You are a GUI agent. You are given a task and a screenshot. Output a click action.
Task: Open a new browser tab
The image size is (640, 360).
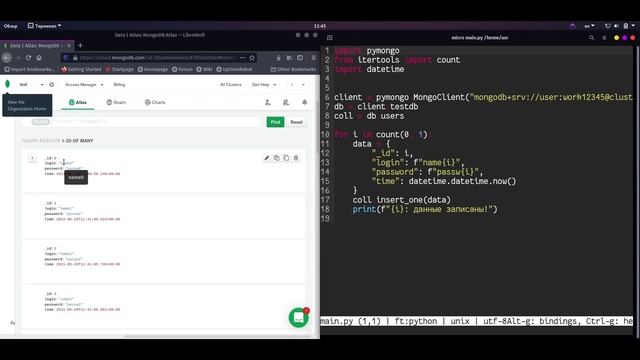80,45
